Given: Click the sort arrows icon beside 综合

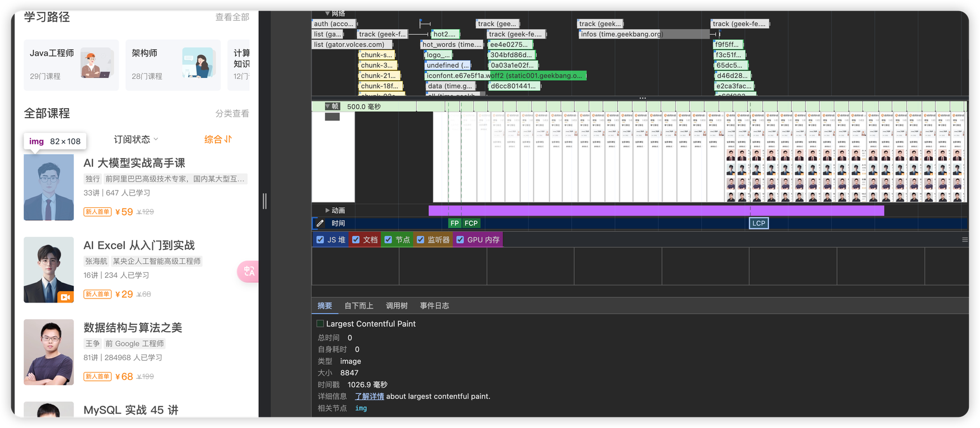Looking at the screenshot, I should click(x=228, y=139).
